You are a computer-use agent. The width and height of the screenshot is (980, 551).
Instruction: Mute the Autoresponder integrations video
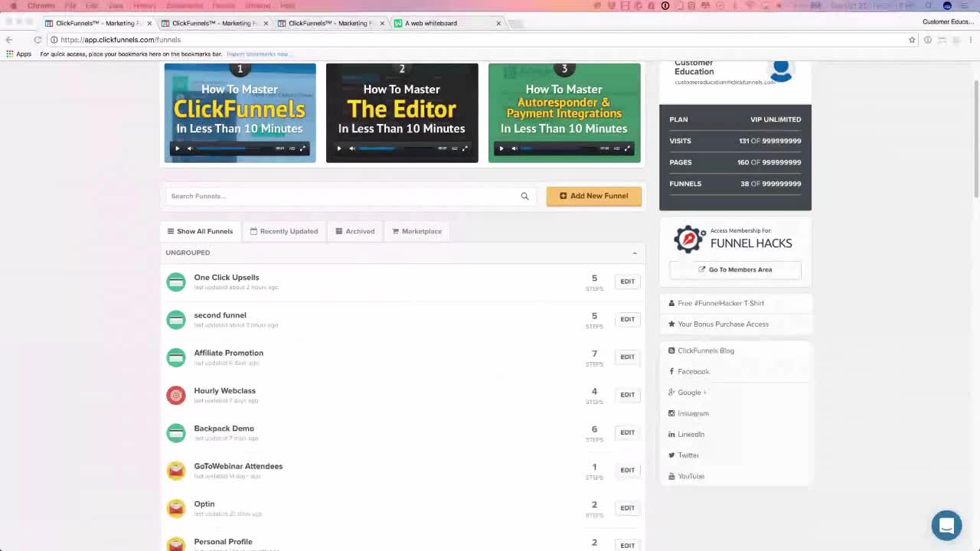click(514, 148)
